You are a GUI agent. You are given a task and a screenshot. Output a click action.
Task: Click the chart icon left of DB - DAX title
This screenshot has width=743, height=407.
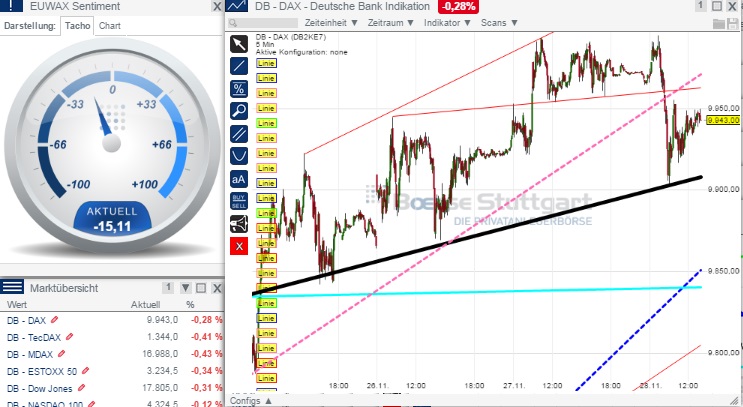click(x=236, y=6)
